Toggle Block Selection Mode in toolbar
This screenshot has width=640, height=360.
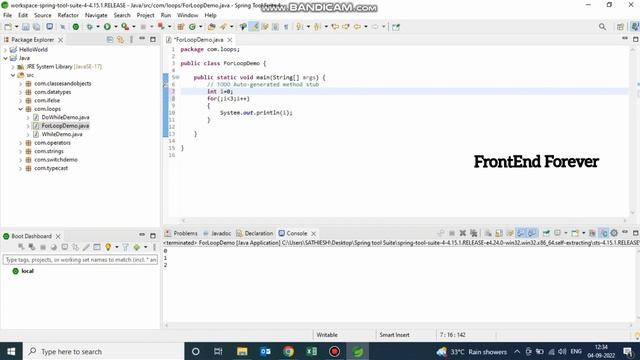tap(276, 27)
